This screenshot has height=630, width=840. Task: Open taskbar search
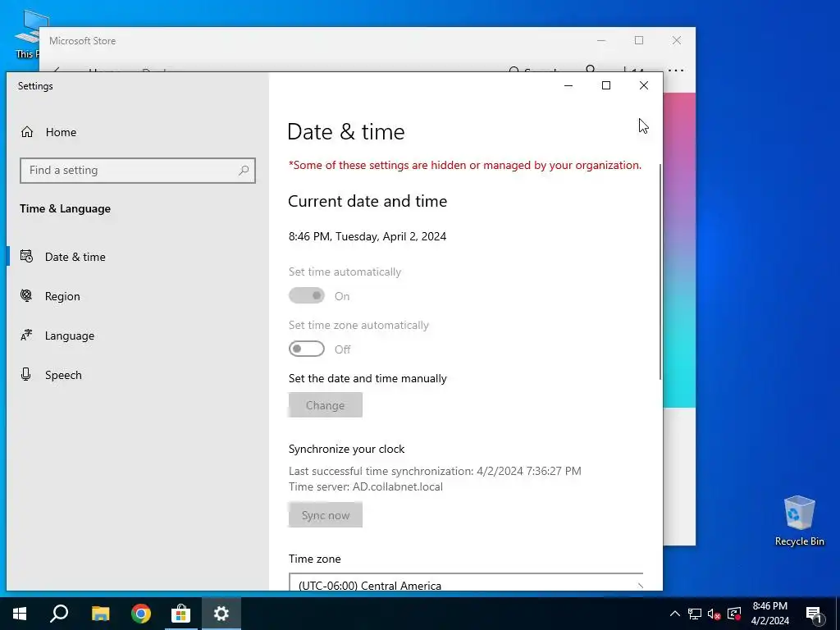tap(59, 614)
